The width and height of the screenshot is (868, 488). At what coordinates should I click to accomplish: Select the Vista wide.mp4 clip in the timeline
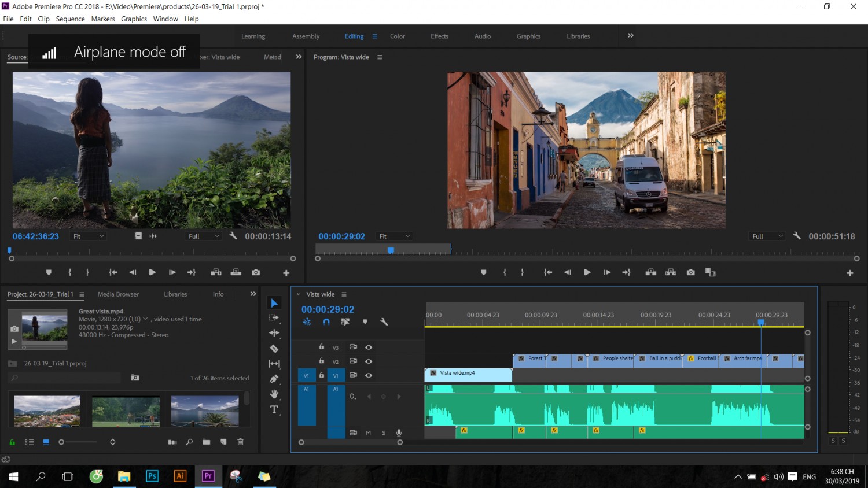click(x=468, y=375)
